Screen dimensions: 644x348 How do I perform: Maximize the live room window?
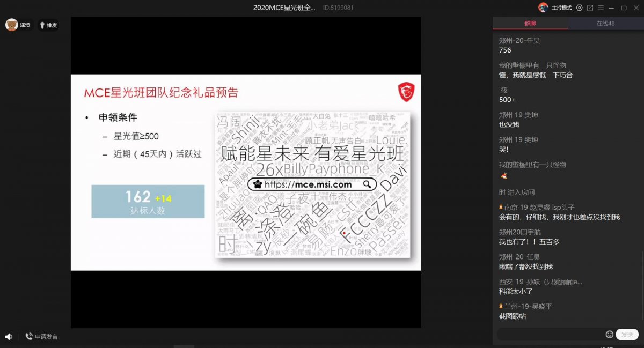(x=624, y=8)
